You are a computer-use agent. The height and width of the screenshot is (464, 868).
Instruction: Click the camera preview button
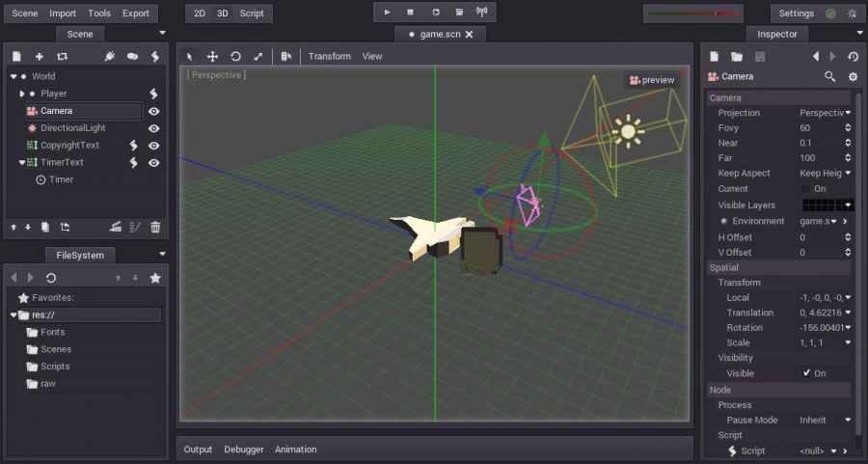click(652, 80)
